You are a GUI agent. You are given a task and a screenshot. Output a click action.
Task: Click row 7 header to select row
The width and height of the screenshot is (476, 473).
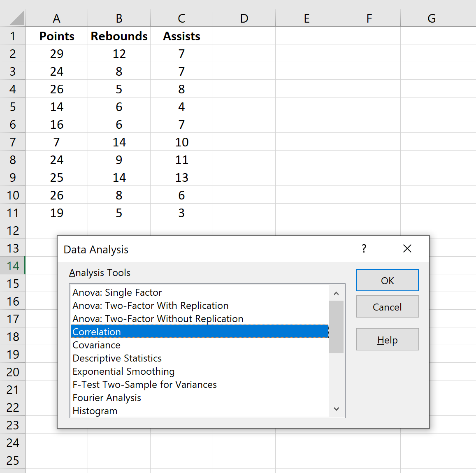click(13, 141)
